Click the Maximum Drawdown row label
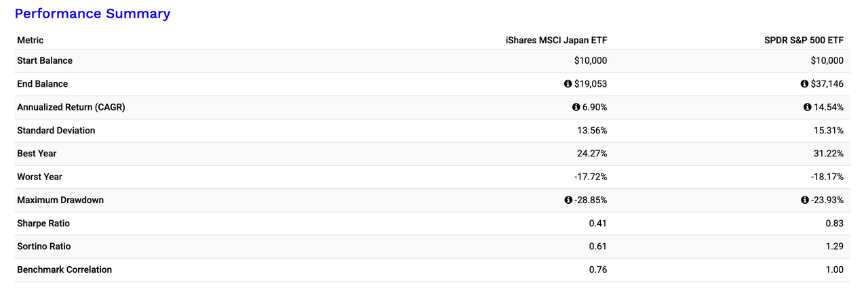The width and height of the screenshot is (868, 300). click(60, 200)
